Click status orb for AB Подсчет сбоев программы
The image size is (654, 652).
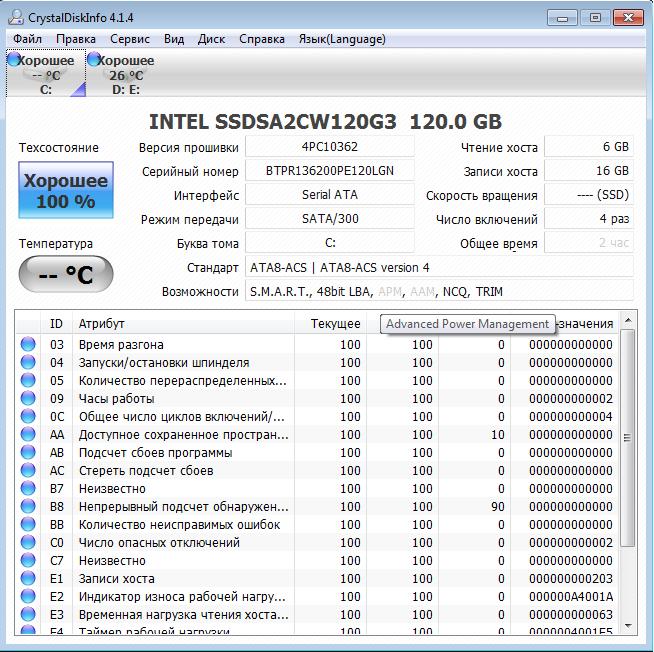pyautogui.click(x=28, y=453)
